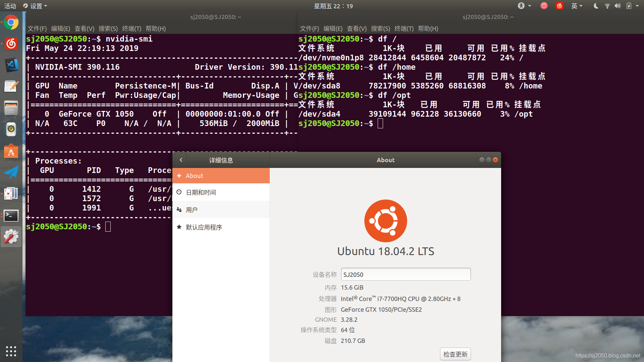Maximize the About settings window

[x=489, y=160]
